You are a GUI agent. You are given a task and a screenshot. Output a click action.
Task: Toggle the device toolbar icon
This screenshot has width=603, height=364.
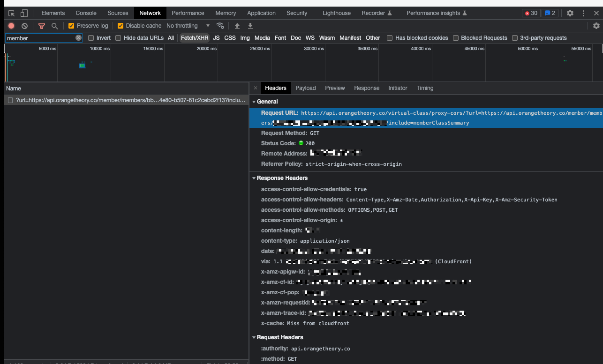pyautogui.click(x=24, y=13)
